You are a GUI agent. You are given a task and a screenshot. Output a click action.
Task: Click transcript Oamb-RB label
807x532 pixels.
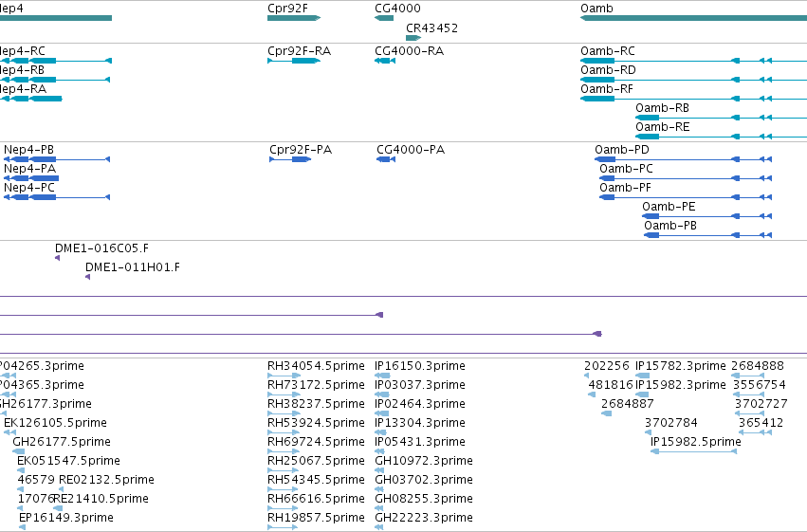[x=662, y=108]
